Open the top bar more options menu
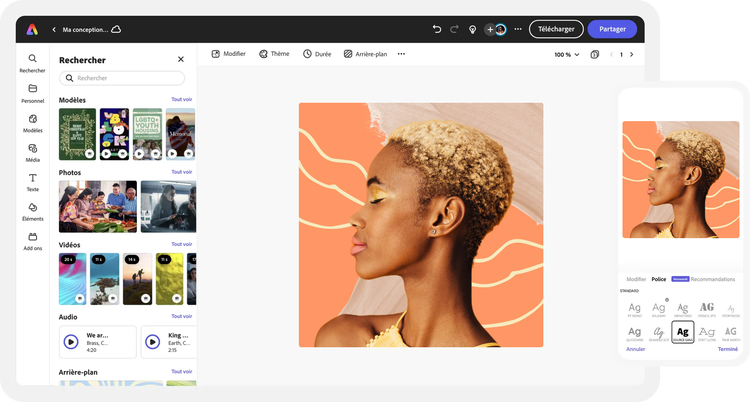 click(x=518, y=29)
